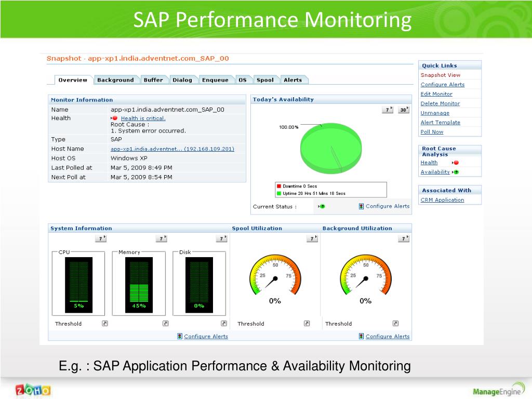Click the Memory threshold icon
532x399 pixels.
pyautogui.click(x=166, y=323)
